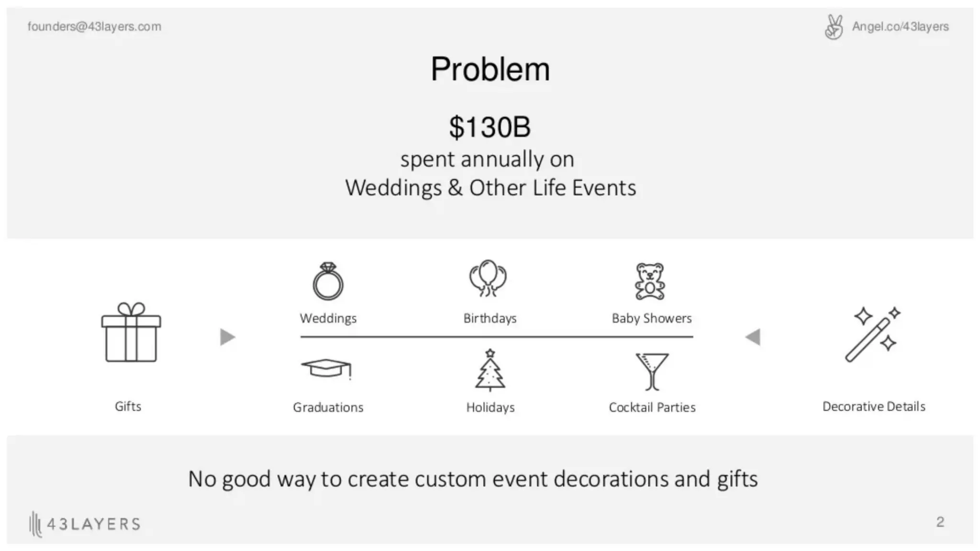Click the birthday balloons icon

coord(488,279)
